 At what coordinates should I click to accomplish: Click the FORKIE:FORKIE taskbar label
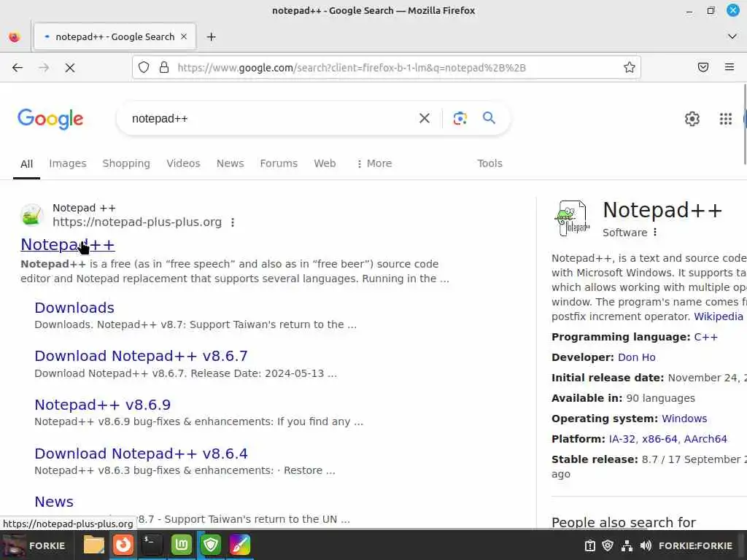695,545
